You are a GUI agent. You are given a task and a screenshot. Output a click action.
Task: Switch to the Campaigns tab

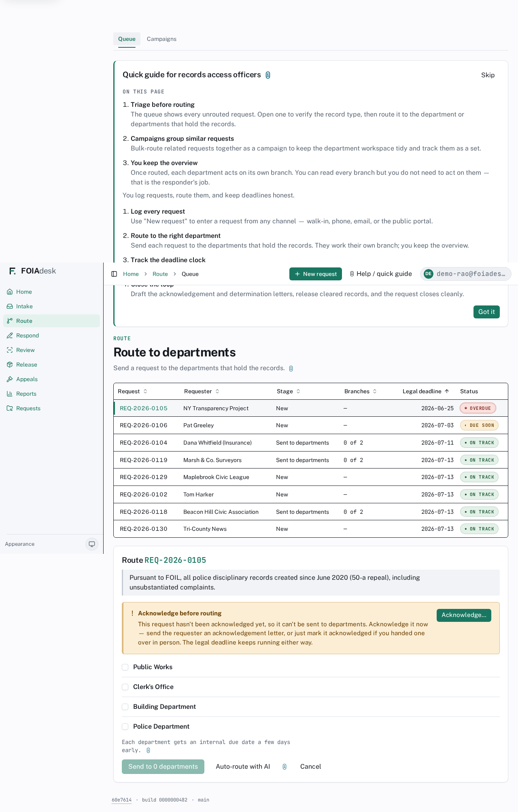pos(161,39)
